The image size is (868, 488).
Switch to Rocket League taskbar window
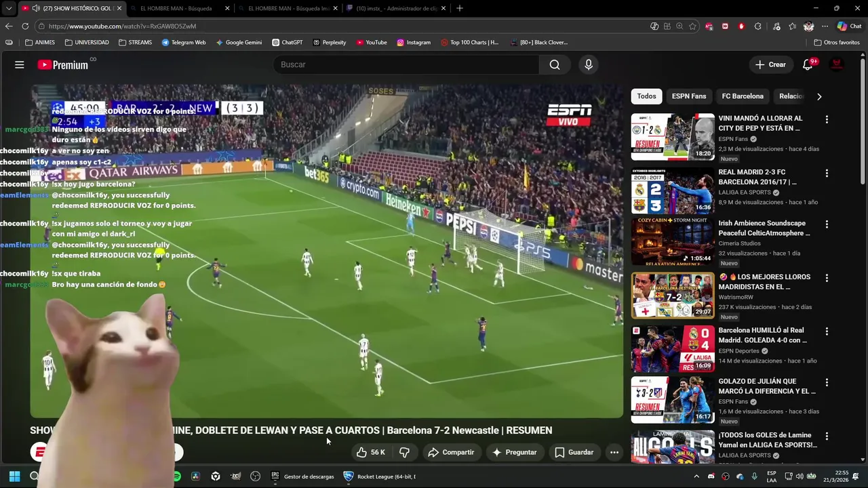[x=380, y=476]
